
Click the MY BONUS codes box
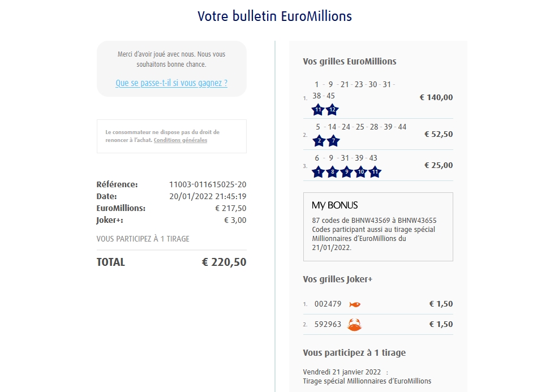[378, 227]
